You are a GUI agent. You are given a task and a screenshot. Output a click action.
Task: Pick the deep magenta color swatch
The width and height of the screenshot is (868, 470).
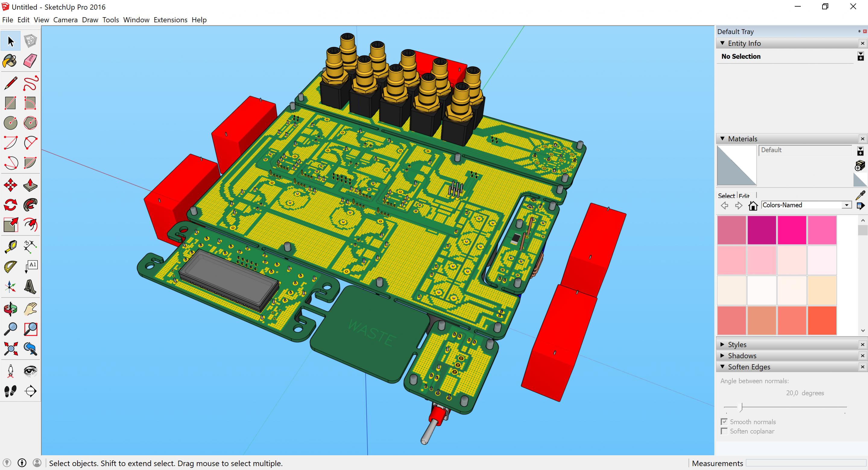pyautogui.click(x=762, y=230)
